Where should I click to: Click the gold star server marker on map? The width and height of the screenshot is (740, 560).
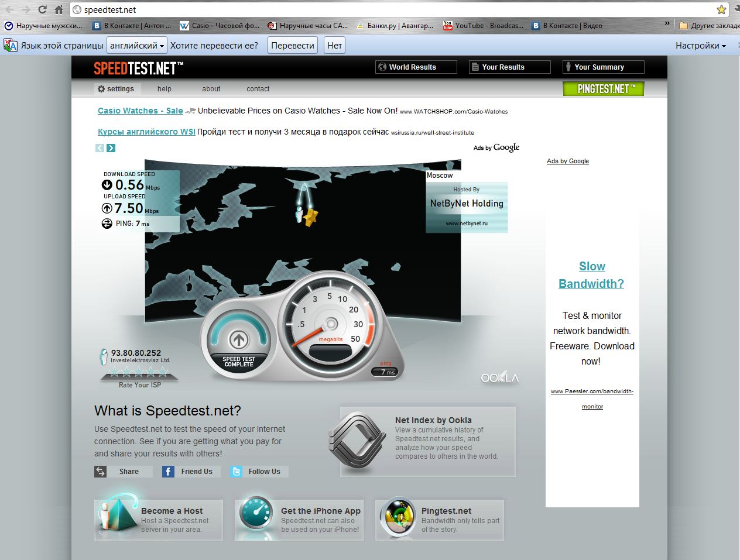pyautogui.click(x=310, y=217)
